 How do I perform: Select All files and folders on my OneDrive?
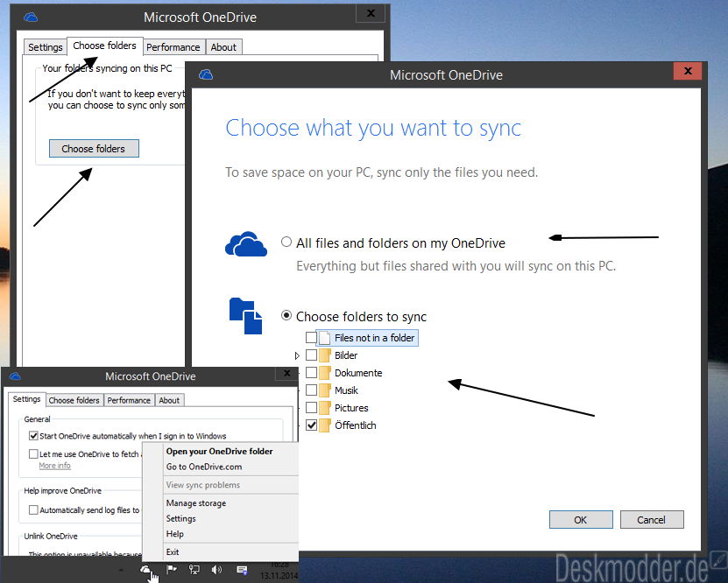[286, 242]
